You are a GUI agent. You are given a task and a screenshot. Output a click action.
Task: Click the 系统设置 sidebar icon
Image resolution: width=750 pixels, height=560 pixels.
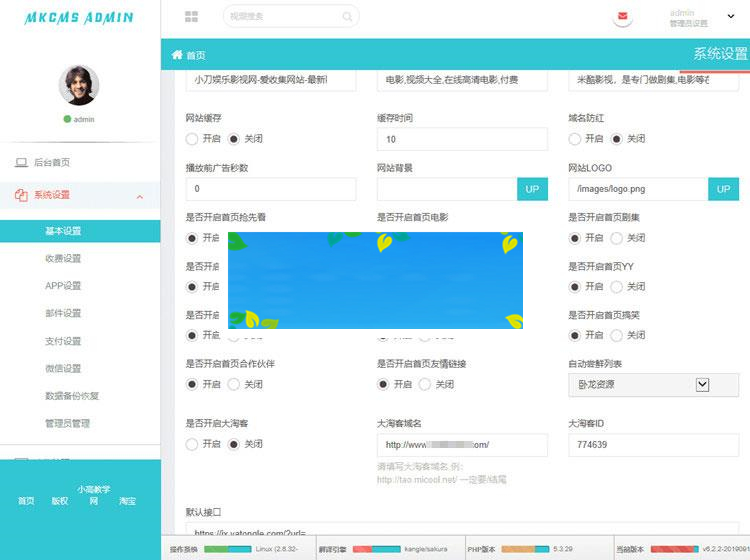click(21, 195)
